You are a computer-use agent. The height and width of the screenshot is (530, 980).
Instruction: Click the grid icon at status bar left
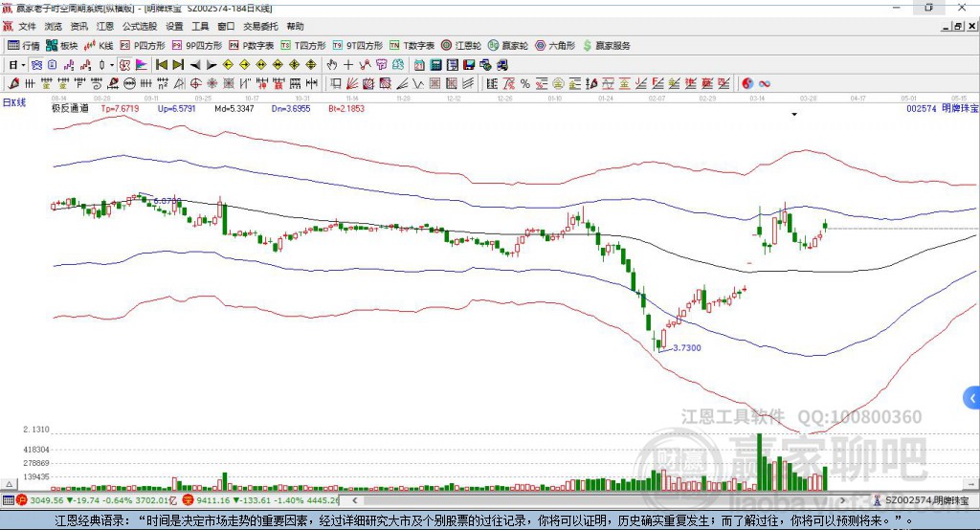(8, 500)
